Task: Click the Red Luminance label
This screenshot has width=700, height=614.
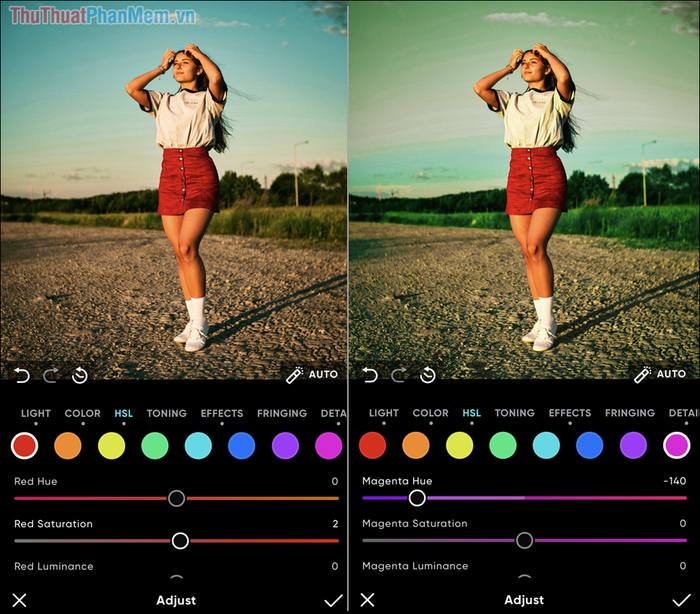Action: coord(54,566)
